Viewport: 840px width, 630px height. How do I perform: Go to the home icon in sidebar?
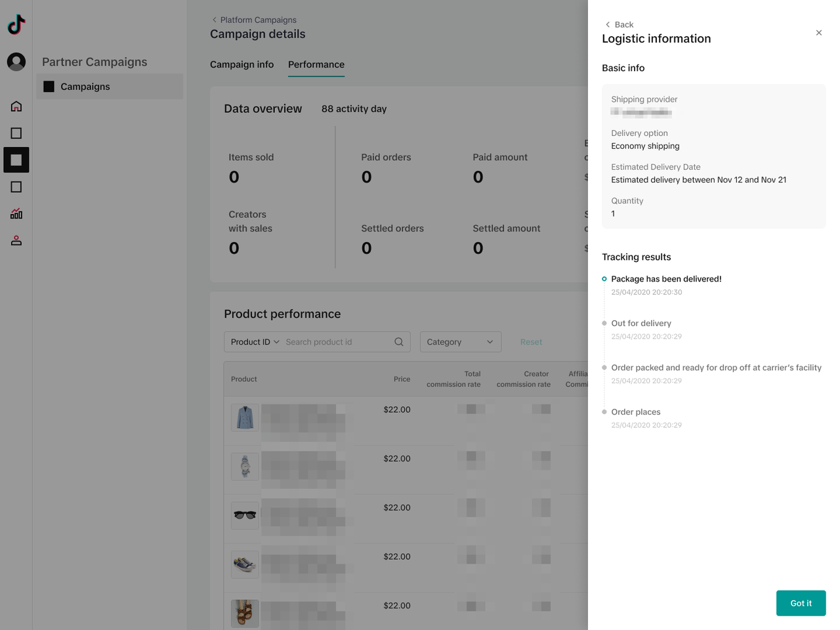(16, 106)
